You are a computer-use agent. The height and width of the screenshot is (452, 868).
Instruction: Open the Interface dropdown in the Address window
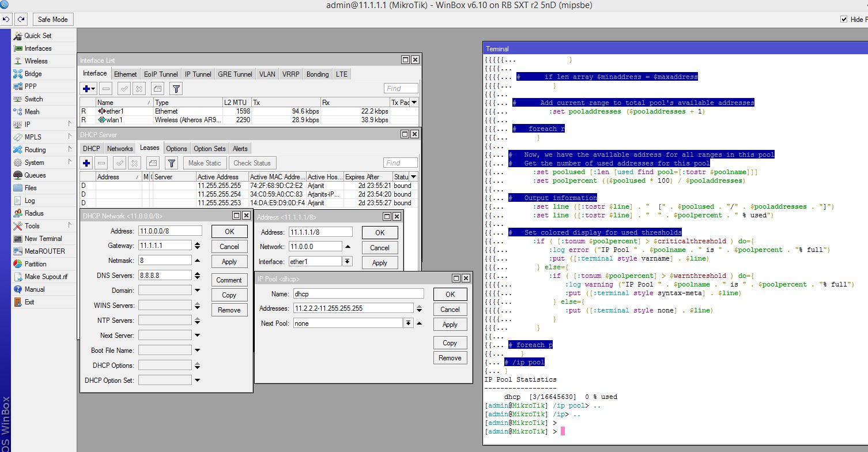[347, 262]
